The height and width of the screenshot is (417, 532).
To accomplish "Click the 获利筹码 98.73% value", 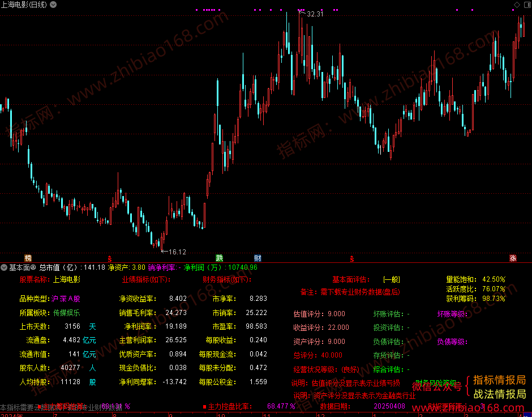I will (494, 299).
